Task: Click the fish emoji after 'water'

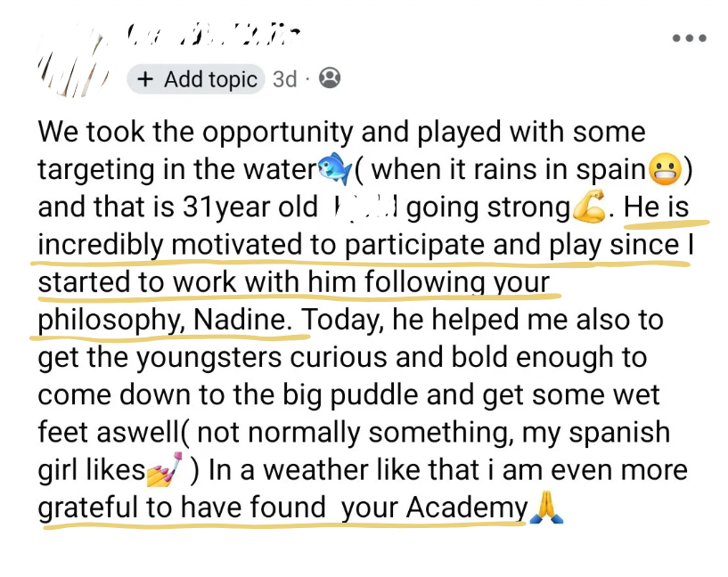Action: pyautogui.click(x=334, y=169)
